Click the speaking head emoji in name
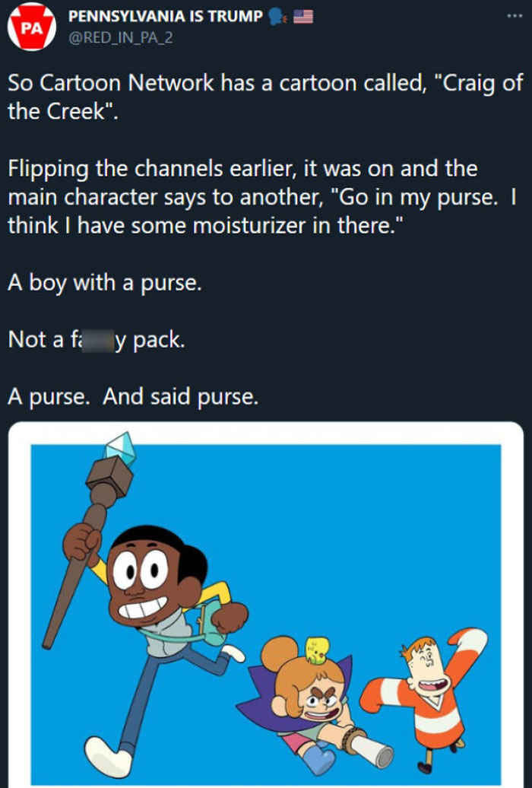Screen dimensions: 532x788 click(x=277, y=17)
